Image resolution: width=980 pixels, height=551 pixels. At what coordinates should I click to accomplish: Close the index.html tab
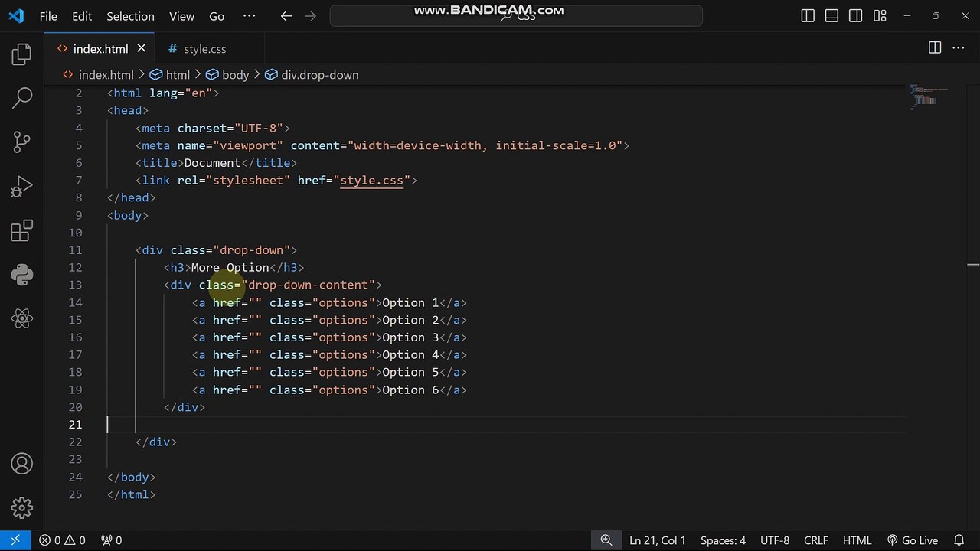[141, 48]
